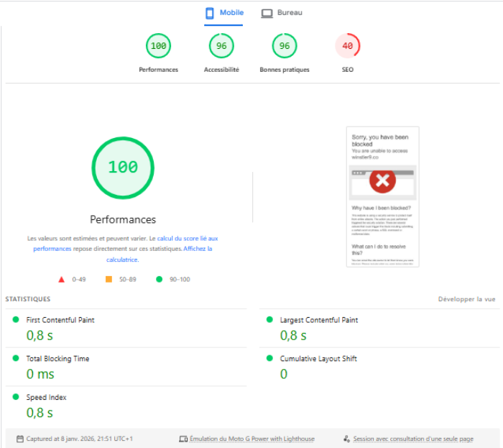Jump to the SEO 40 score gauge
Viewport: 503px width, 448px height.
(347, 47)
